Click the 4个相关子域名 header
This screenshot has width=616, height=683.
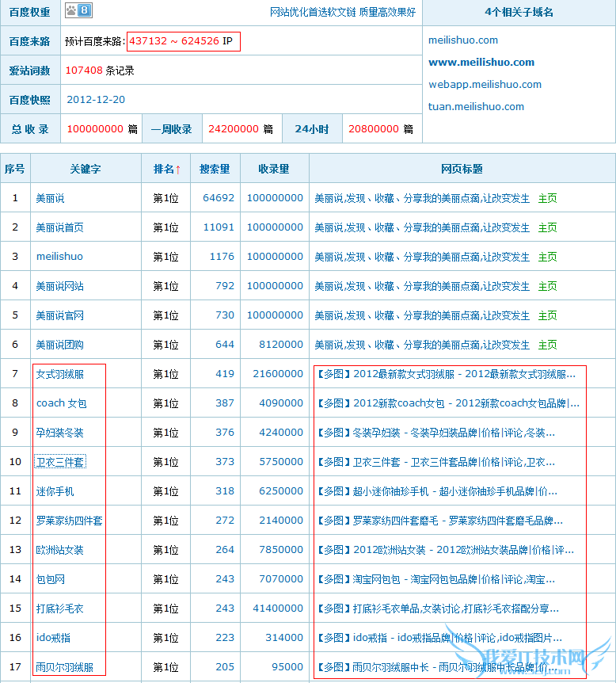point(519,12)
